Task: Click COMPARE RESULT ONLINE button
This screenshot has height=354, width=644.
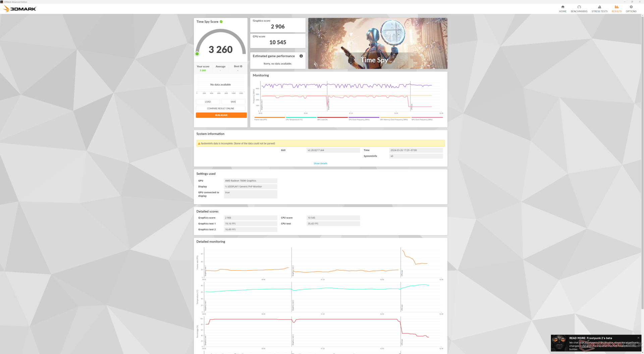Action: click(221, 109)
